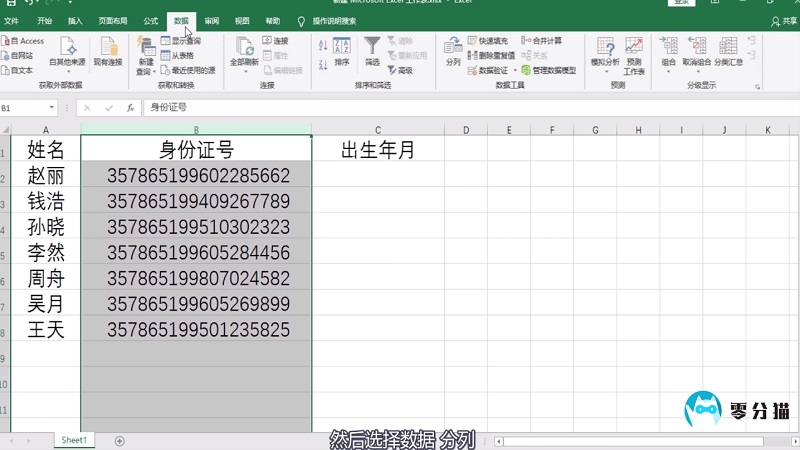Screen dimensions: 800x450
Task: Open the 全部刷新 (Refresh All) dropdown
Action: point(244,72)
